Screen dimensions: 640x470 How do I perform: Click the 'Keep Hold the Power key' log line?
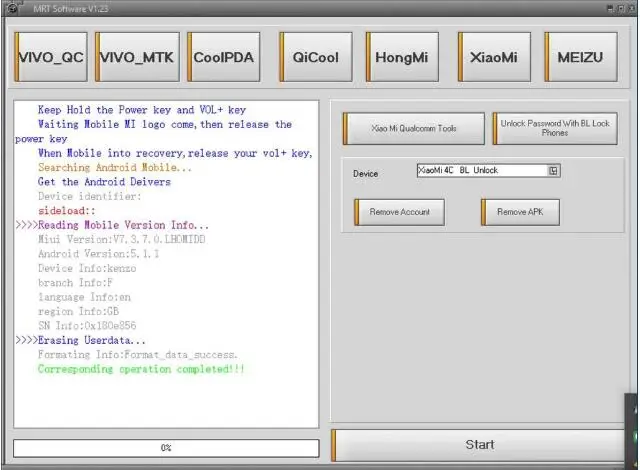pyautogui.click(x=142, y=110)
